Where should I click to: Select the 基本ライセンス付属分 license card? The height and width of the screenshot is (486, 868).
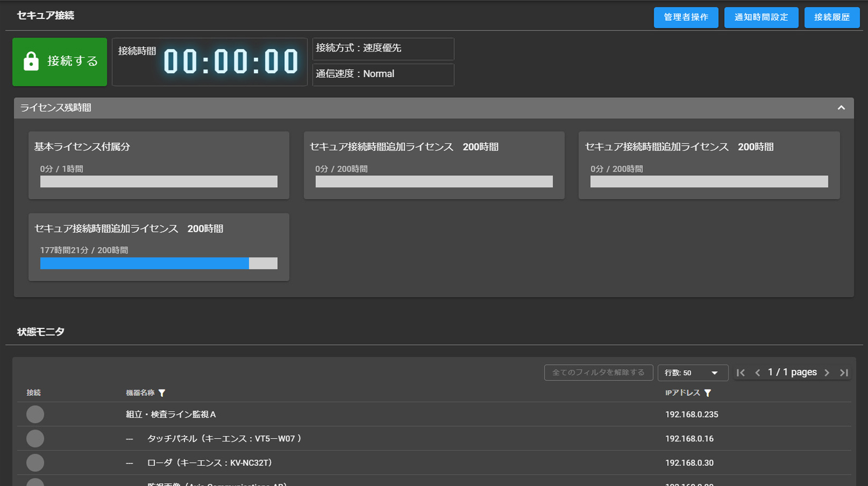point(158,165)
